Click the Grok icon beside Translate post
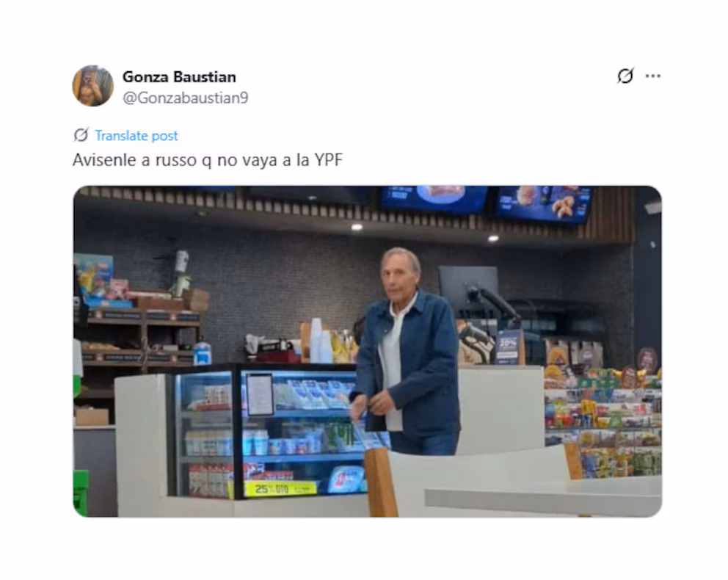Viewport: 728px width, 580px height. point(81,135)
